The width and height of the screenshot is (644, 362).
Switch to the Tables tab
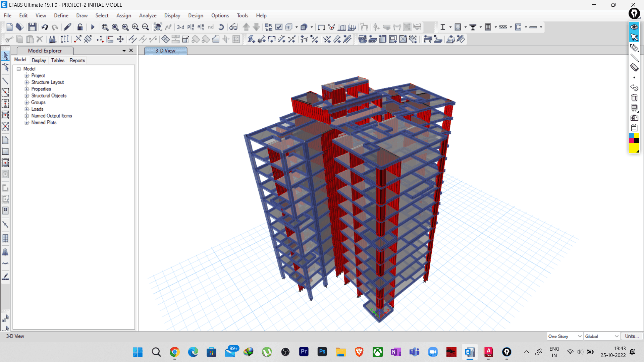click(x=58, y=60)
